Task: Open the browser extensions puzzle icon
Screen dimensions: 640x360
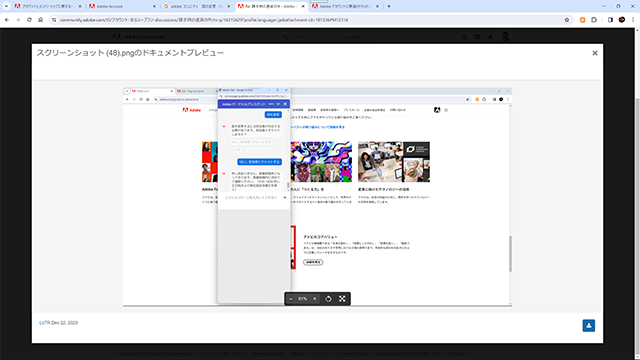Action: click(x=594, y=20)
